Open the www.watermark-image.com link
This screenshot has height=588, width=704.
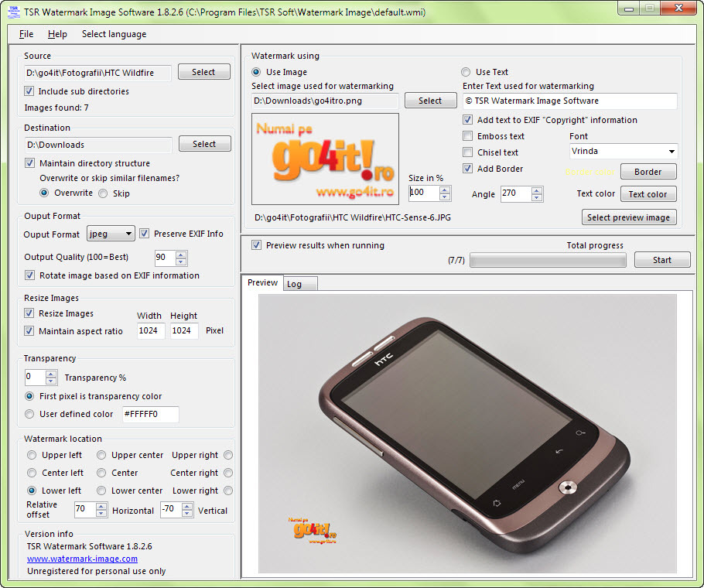[x=82, y=559]
